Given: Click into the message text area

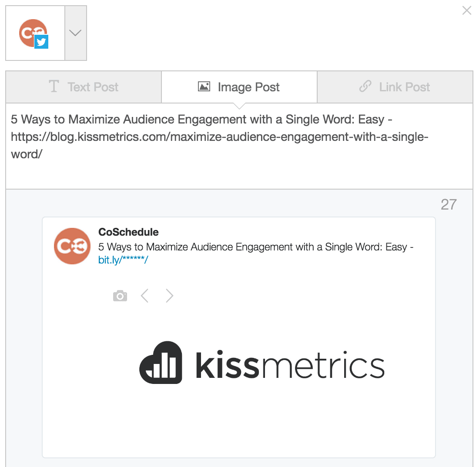Looking at the screenshot, I should pos(239,172).
